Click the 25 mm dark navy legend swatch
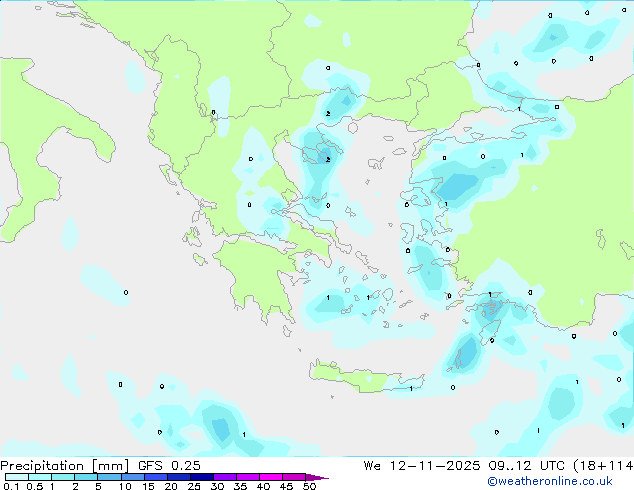 click(202, 477)
